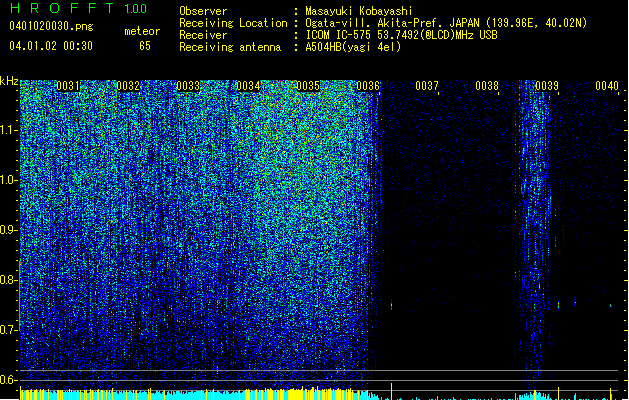The width and height of the screenshot is (629, 400).
Task: Click the 0.9 kHz axis label
Action: [x=9, y=230]
